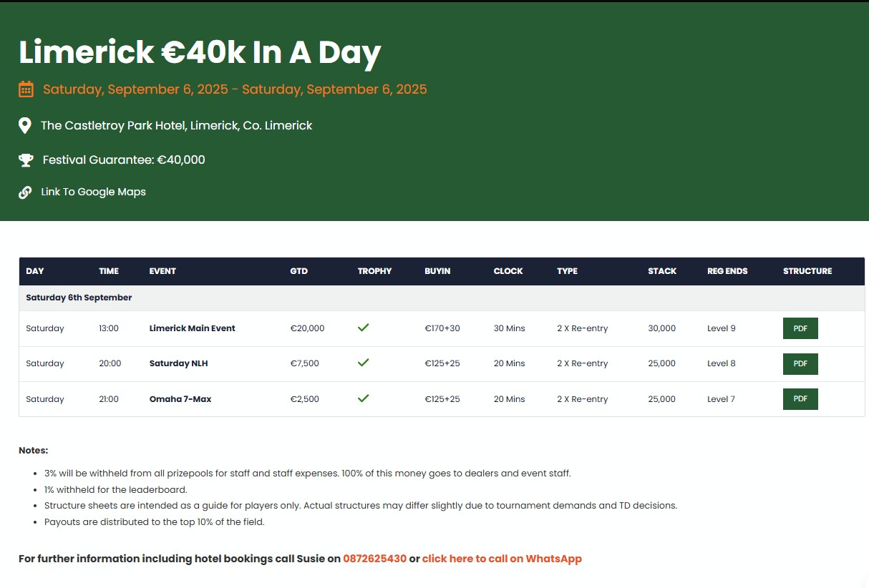
Task: Click the Saturday NLH trophy checkmark
Action: 363,363
